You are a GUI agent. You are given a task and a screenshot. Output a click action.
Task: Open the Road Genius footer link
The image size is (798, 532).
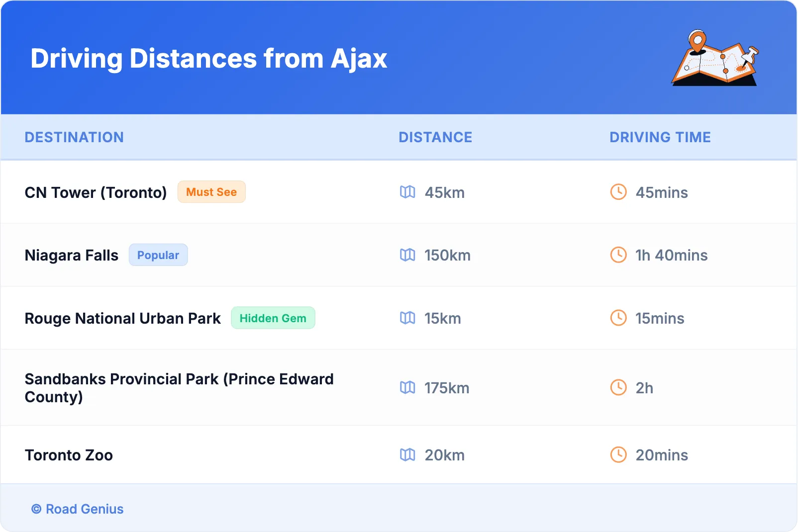pos(78,509)
